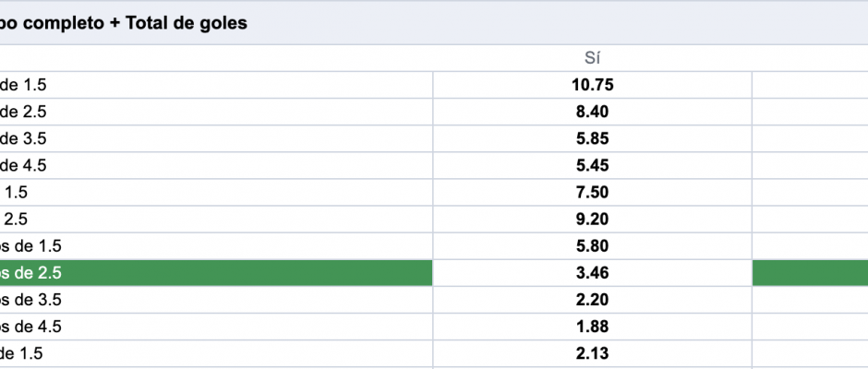The image size is (868, 369).
Task: Select the 7.50 odds value
Action: coord(592,192)
